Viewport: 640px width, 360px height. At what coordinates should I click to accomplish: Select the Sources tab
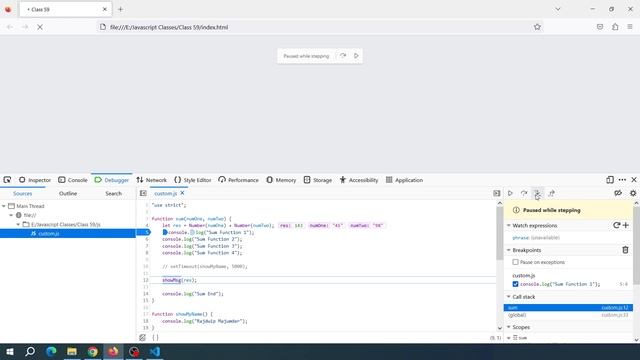tap(22, 193)
